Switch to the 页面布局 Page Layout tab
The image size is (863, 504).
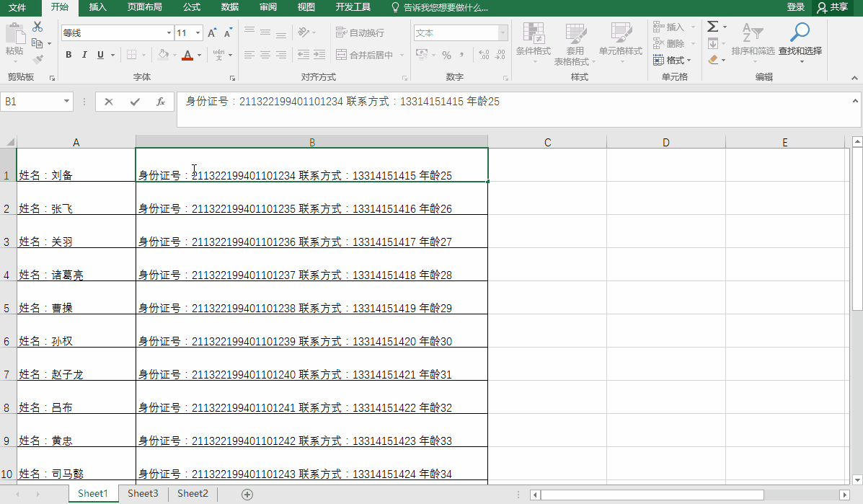tap(145, 7)
